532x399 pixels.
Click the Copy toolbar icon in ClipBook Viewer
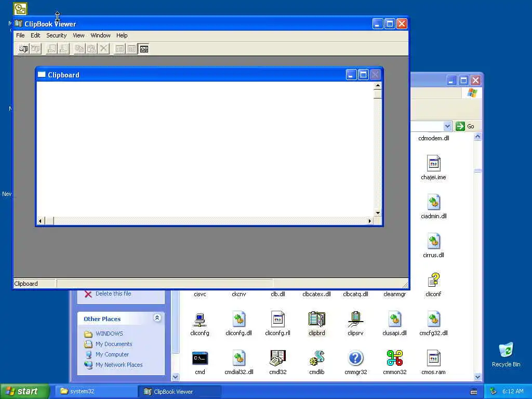coord(79,49)
